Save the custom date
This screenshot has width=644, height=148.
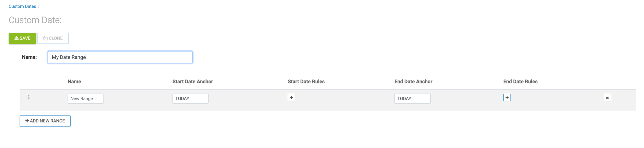(x=22, y=38)
